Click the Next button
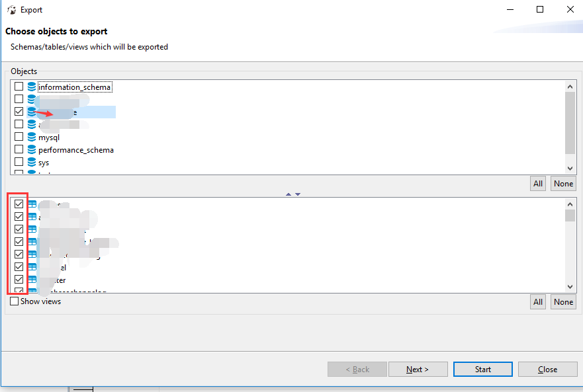The image size is (583, 392). pos(418,369)
